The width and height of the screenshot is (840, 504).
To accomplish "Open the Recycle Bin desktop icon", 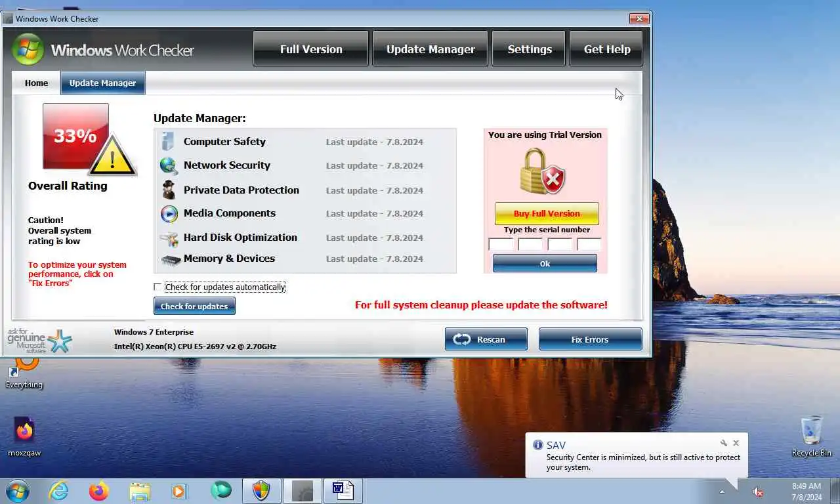I will (x=811, y=436).
